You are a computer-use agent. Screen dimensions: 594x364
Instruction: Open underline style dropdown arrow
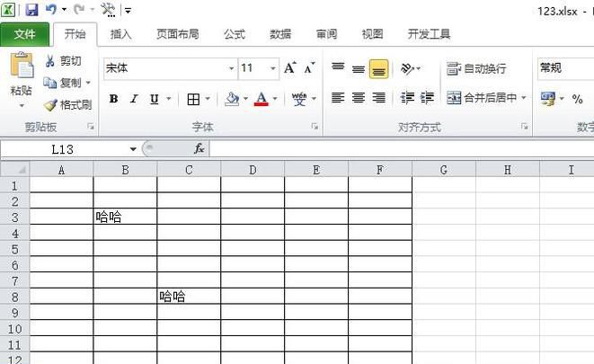pyautogui.click(x=169, y=99)
